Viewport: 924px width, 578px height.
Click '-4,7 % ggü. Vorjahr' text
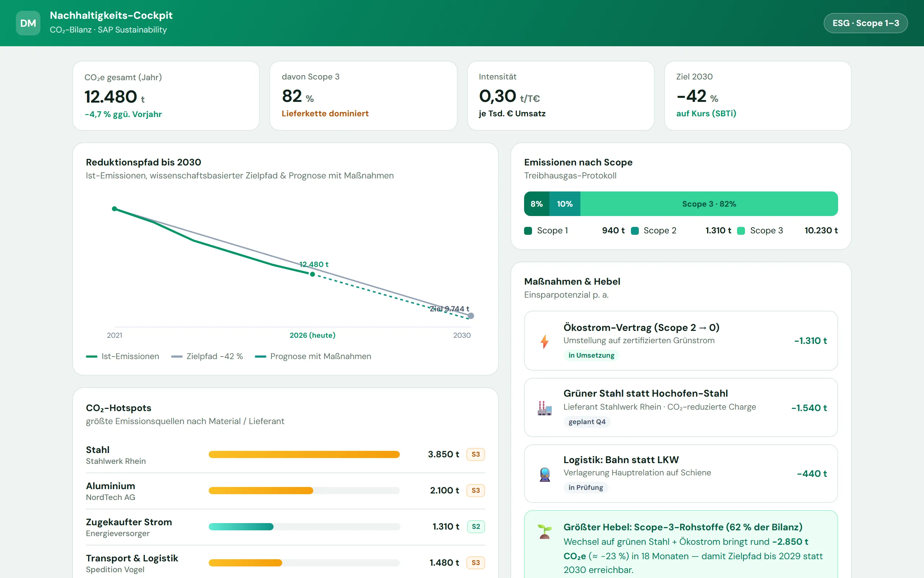123,114
